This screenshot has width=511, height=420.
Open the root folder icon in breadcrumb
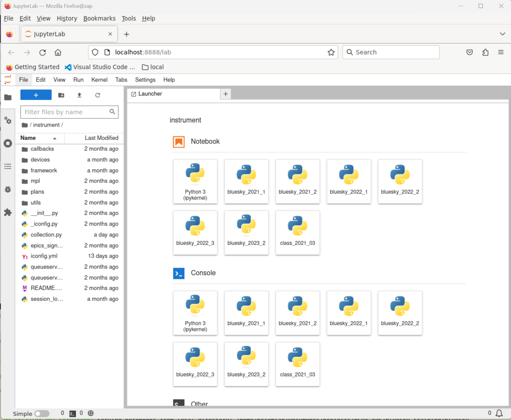click(x=25, y=125)
